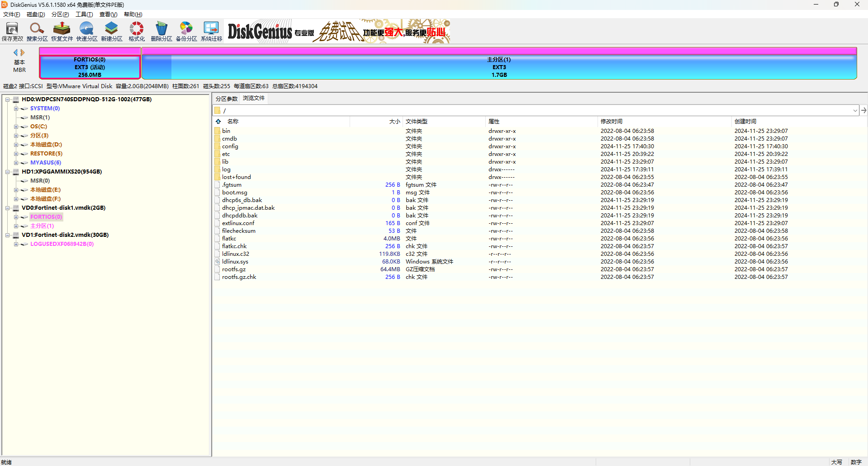Click the Quick Partition (快速分区) icon

coord(87,31)
